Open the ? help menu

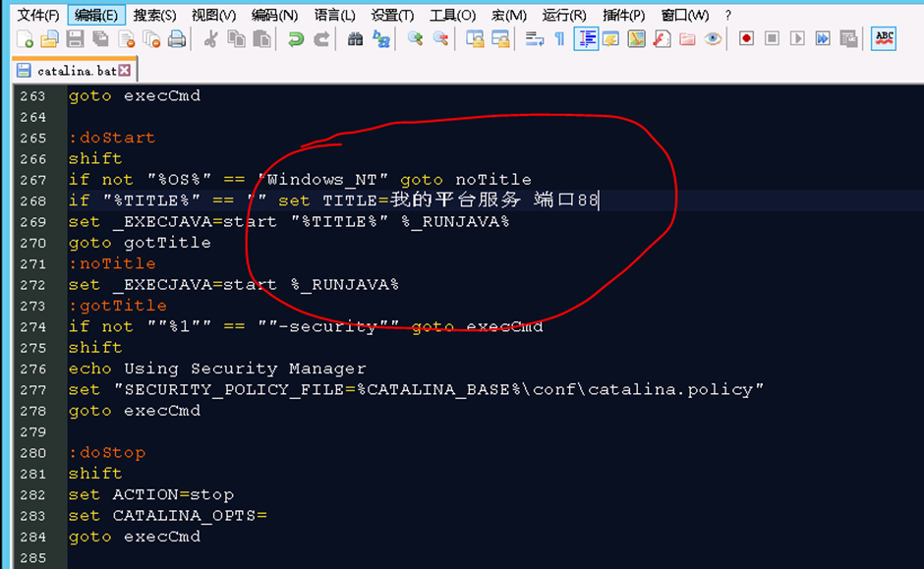(728, 15)
